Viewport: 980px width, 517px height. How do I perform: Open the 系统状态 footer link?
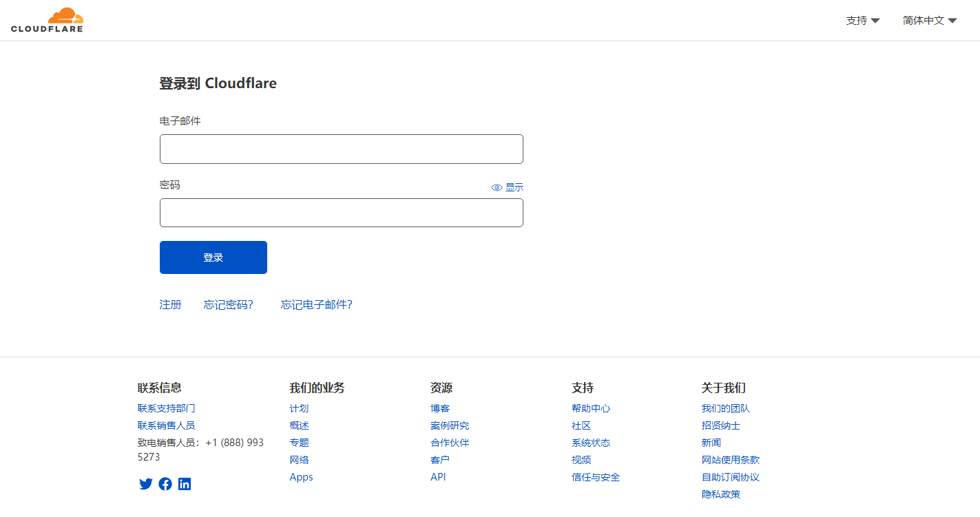point(591,443)
